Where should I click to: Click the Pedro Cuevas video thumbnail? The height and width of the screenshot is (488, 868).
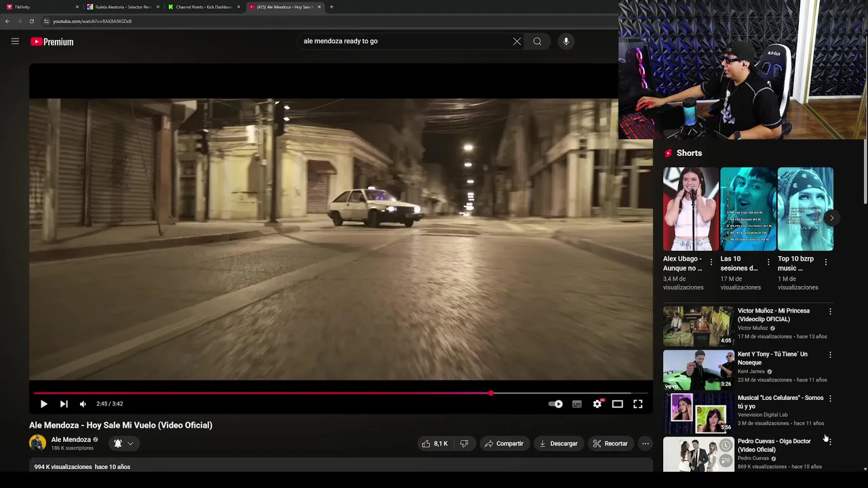point(698,455)
